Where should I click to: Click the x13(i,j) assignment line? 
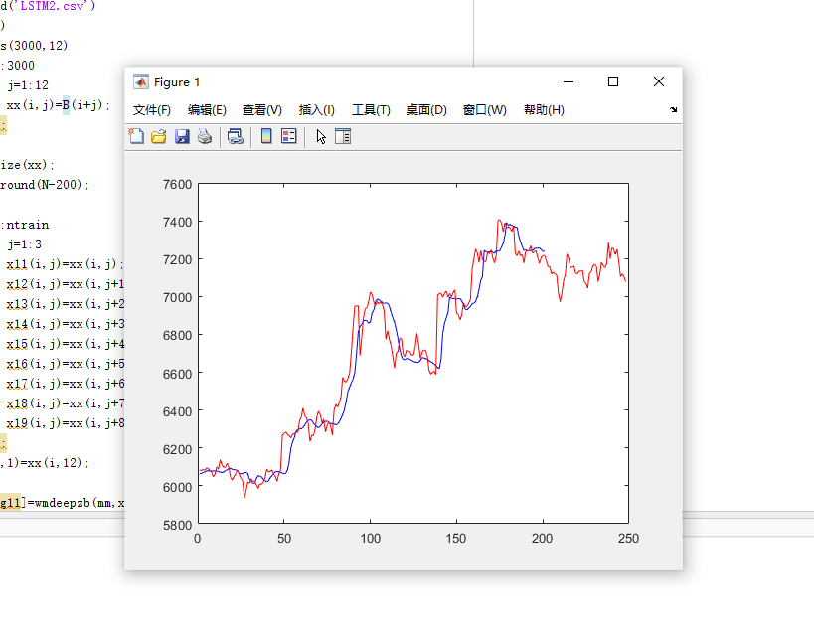point(66,304)
